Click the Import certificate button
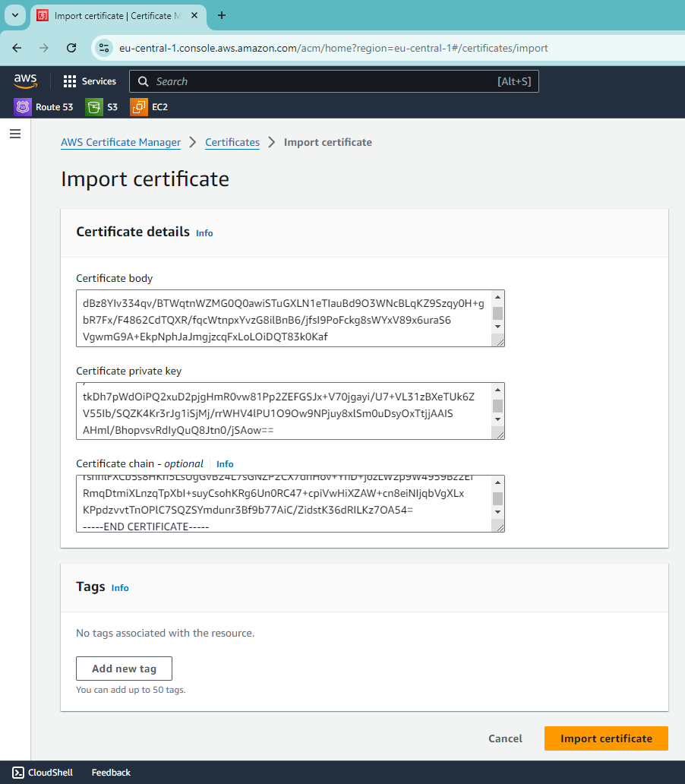The image size is (685, 784). click(606, 738)
